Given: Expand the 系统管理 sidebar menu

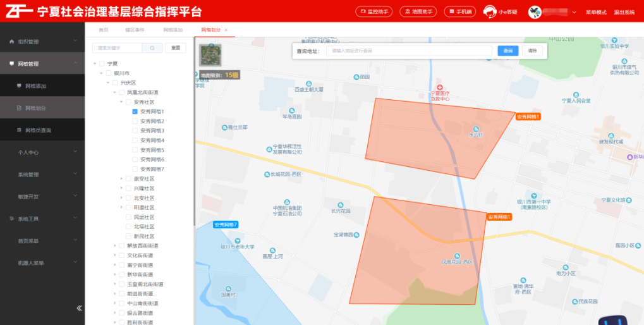Looking at the screenshot, I should 42,175.
